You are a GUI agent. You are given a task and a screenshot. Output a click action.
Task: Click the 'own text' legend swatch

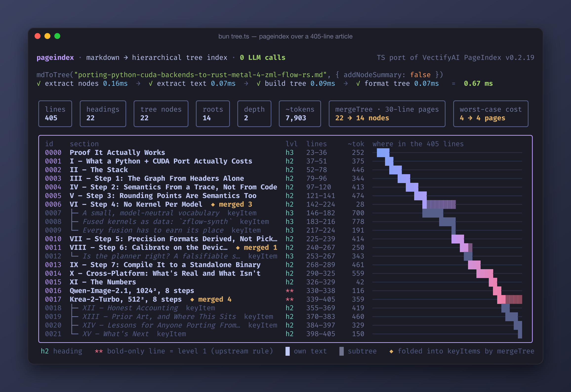pyautogui.click(x=287, y=351)
